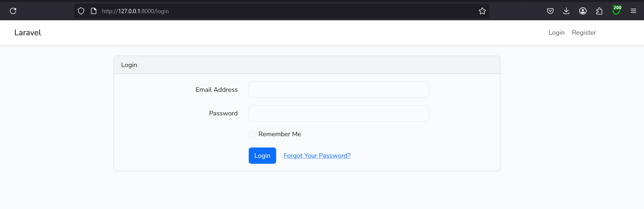
Task: Open site information page icon
Action: (94, 11)
